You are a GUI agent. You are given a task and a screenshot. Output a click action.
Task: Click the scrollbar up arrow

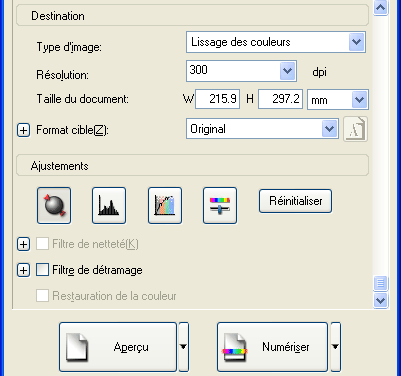[381, 7]
